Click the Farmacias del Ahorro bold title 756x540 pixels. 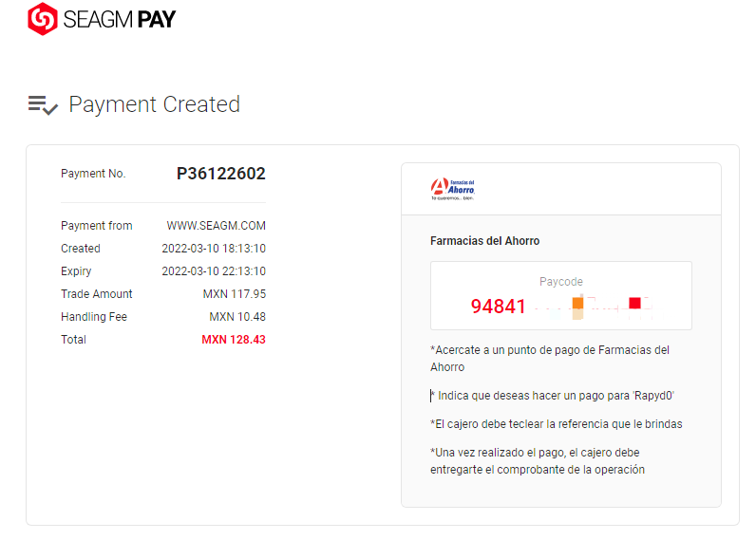click(x=484, y=241)
